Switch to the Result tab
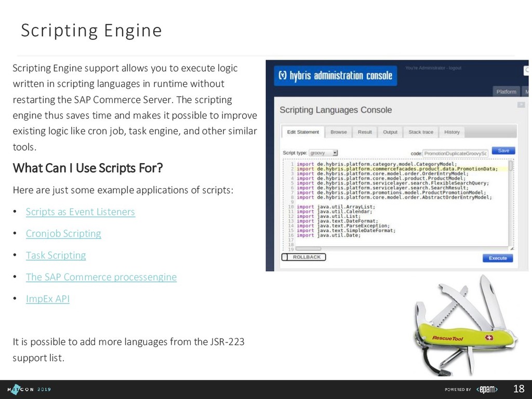 [365, 132]
